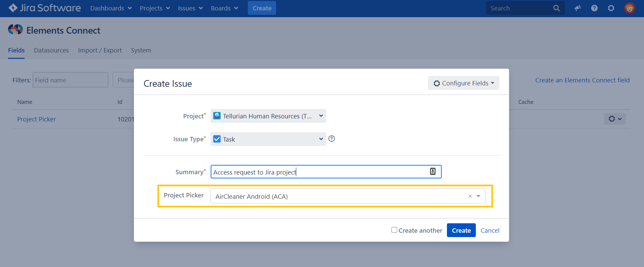Click the Issue Type help icon
The height and width of the screenshot is (267, 644).
point(332,139)
